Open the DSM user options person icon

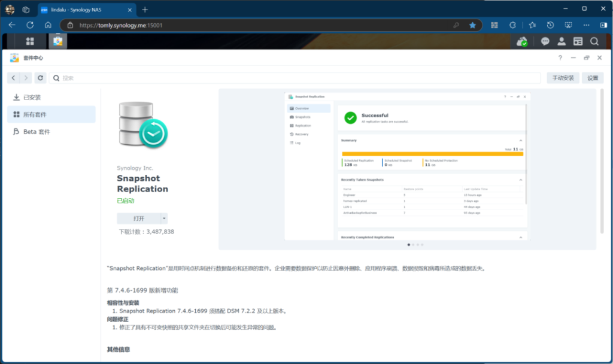562,41
